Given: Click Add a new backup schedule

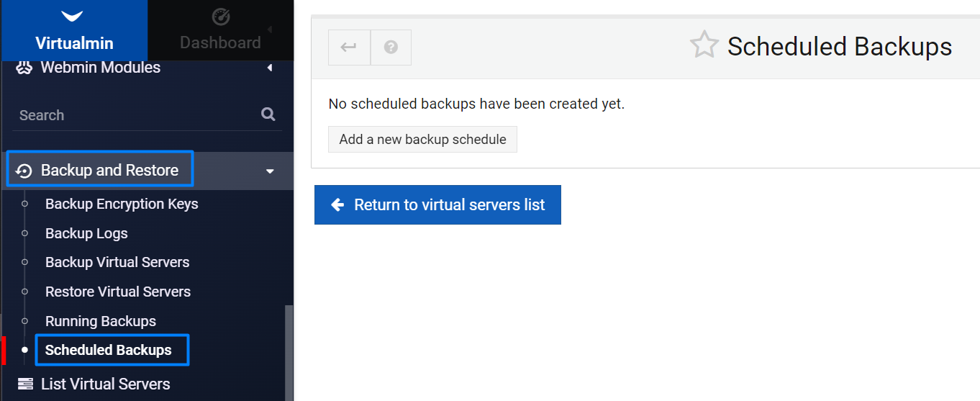Looking at the screenshot, I should (x=422, y=139).
